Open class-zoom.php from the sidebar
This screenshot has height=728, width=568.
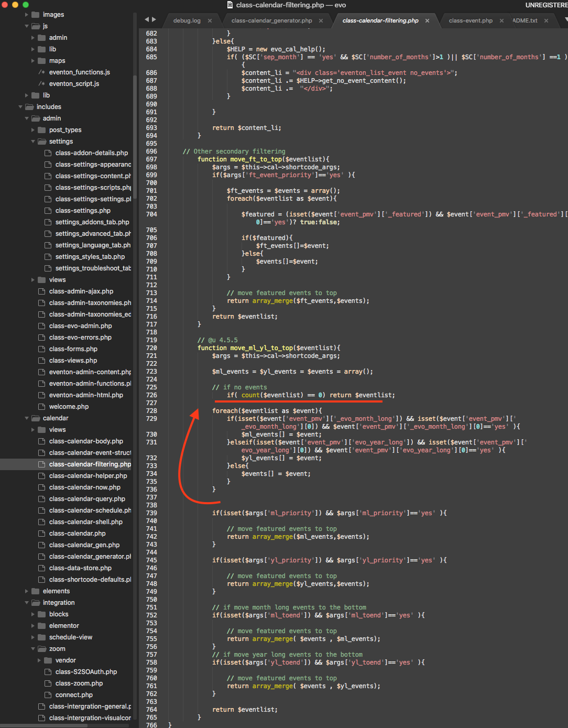point(79,683)
